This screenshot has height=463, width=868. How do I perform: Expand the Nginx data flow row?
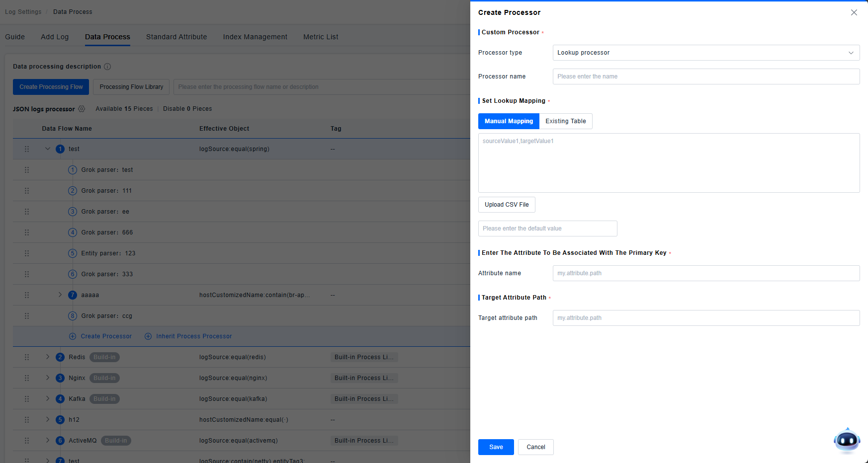(48, 378)
